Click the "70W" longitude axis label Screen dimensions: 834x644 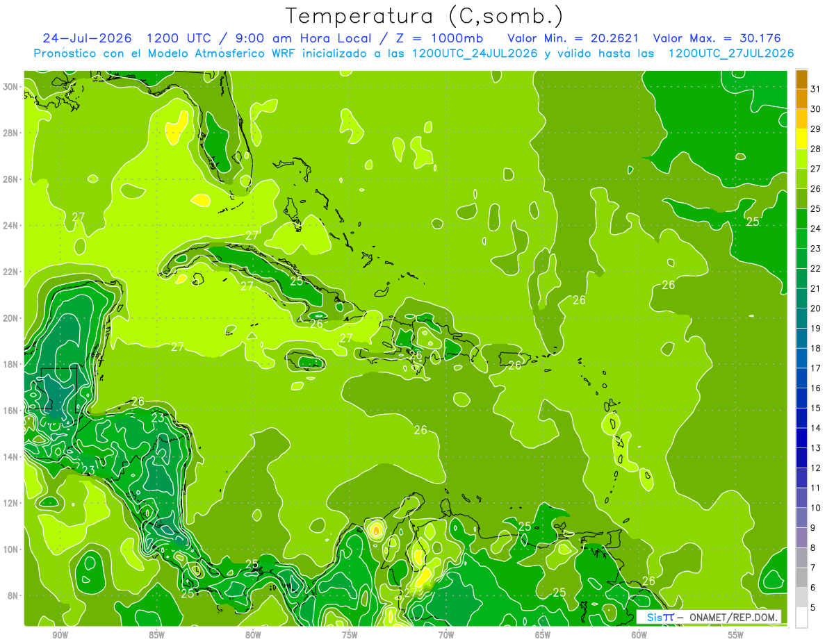coord(446,635)
